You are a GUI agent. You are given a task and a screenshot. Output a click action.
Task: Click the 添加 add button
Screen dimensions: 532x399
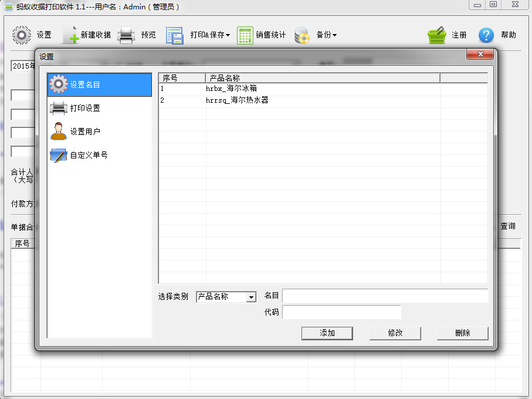click(327, 333)
